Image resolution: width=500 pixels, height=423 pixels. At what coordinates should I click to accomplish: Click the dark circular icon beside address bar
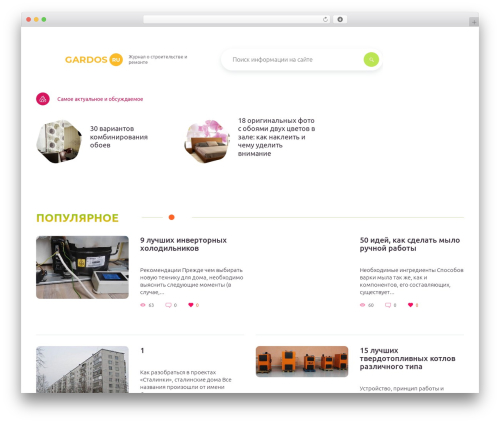click(x=340, y=19)
